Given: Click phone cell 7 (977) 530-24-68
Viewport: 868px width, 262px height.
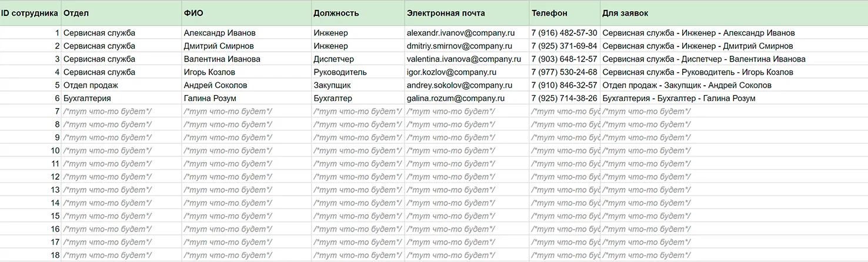Looking at the screenshot, I should pyautogui.click(x=565, y=72).
